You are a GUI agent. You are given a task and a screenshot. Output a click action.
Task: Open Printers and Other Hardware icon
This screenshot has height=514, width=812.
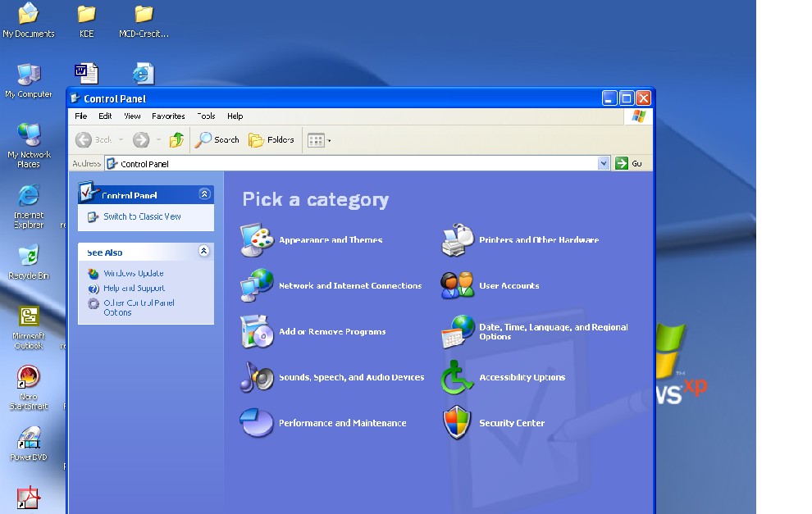[x=458, y=240]
